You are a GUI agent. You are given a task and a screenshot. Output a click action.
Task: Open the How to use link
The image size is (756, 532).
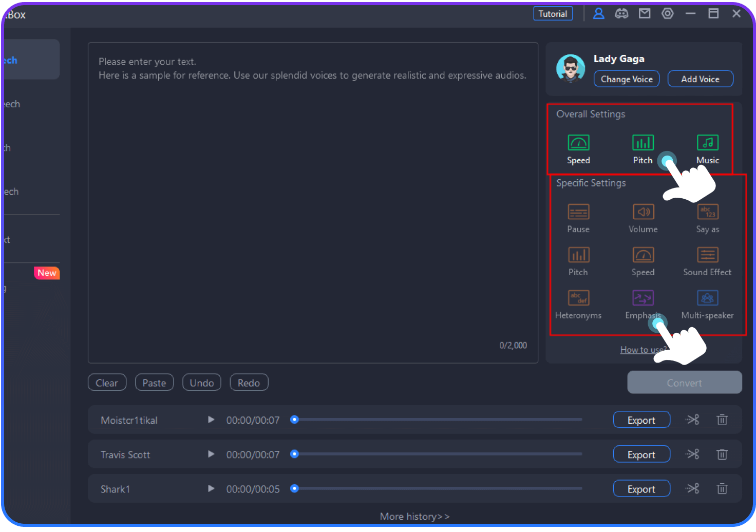pos(644,350)
